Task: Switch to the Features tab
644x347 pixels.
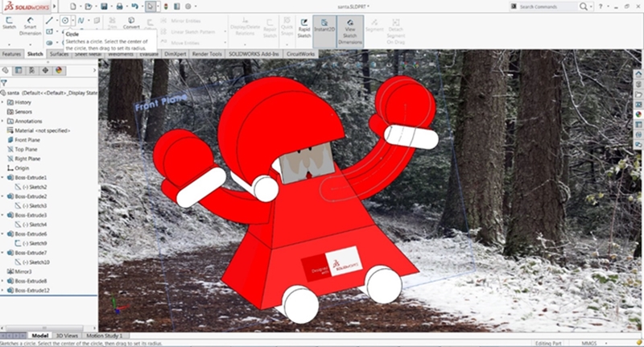Action: (x=11, y=54)
